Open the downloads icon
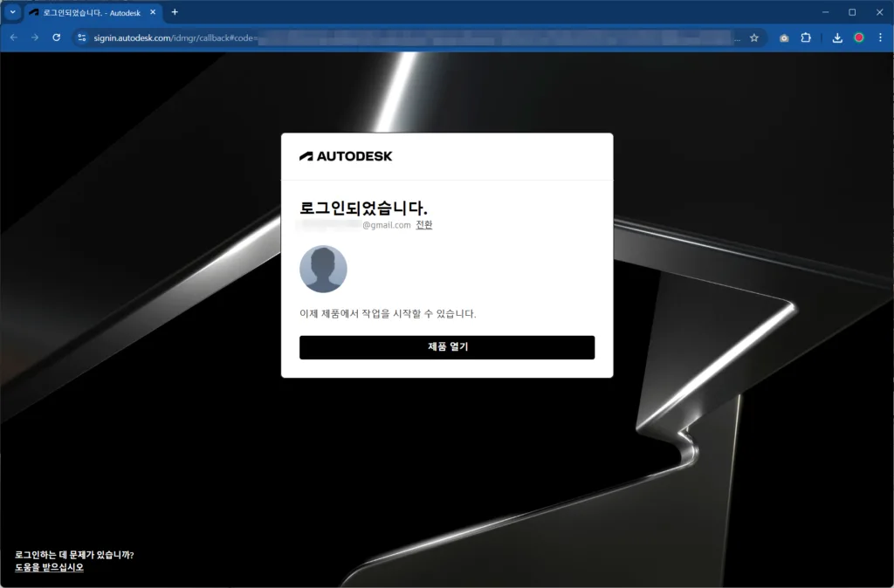This screenshot has width=894, height=588. point(837,38)
